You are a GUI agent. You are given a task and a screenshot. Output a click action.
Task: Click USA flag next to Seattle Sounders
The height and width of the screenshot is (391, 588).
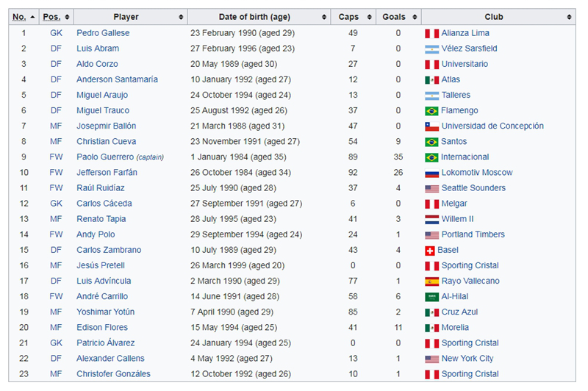coord(431,189)
